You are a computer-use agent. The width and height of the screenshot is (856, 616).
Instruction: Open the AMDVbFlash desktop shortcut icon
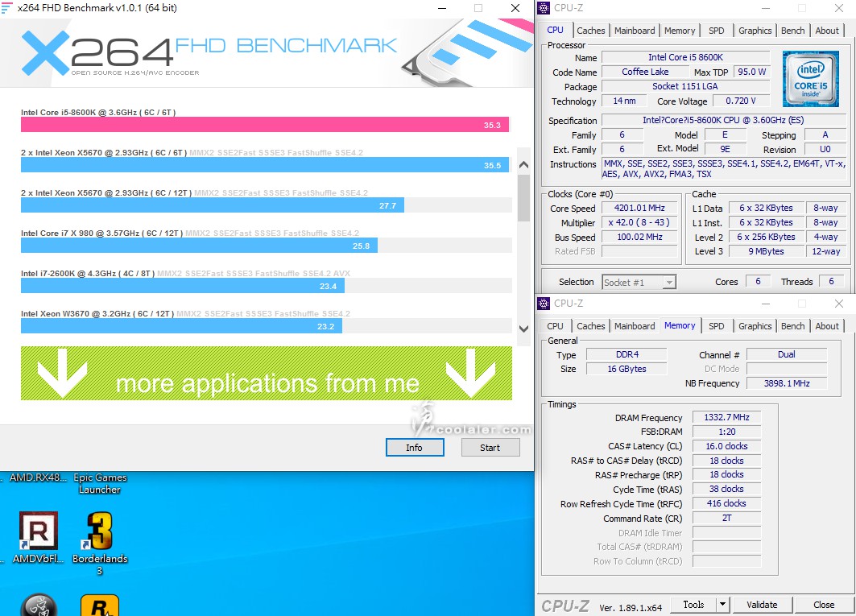(38, 531)
